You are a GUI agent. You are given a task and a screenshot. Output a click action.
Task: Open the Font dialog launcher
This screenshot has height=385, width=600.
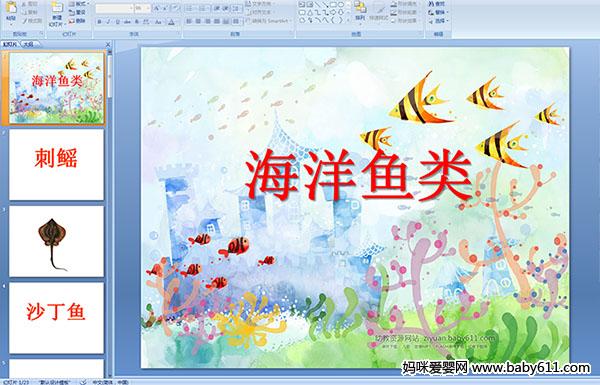tap(179, 34)
